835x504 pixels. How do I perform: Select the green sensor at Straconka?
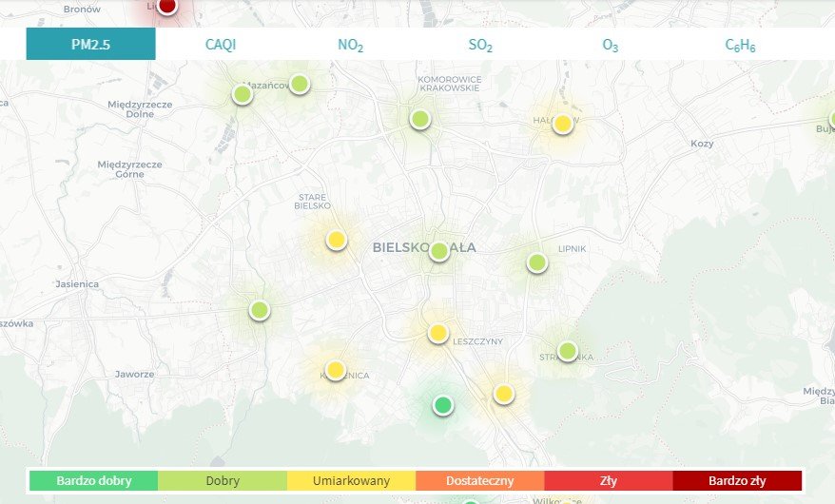(x=568, y=351)
